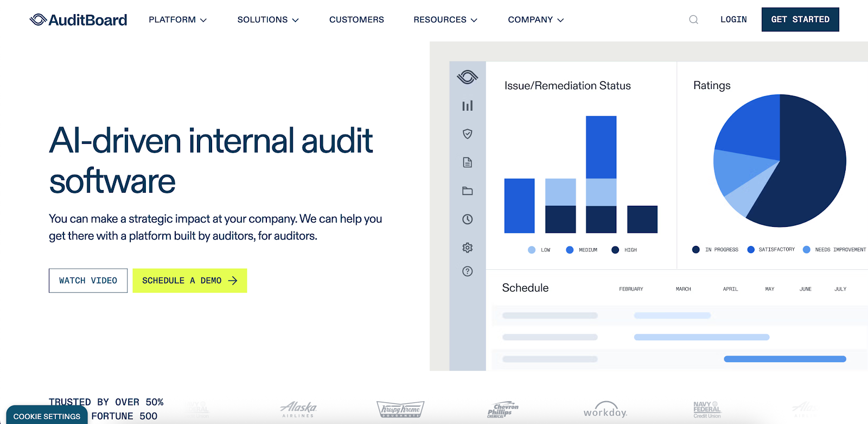Click the Workday logo
Image resolution: width=868 pixels, height=424 pixels.
click(x=605, y=410)
